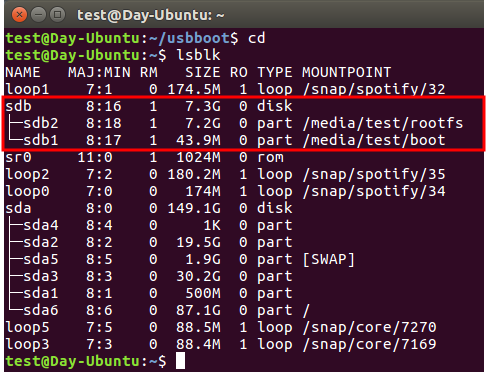Viewport: 487px width, 373px height.
Task: Click the lsblk command text
Action: click(x=198, y=55)
